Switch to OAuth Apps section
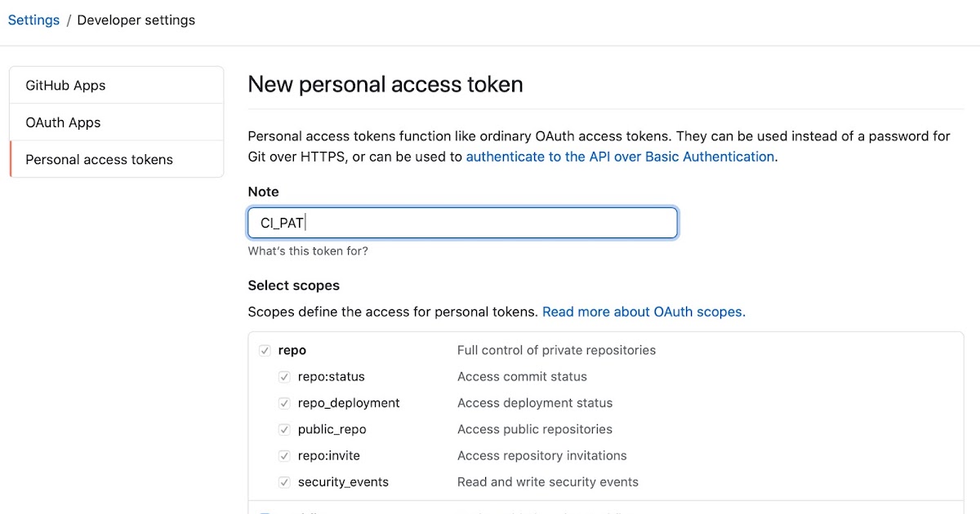Viewport: 980px width, 514px height. (x=63, y=122)
